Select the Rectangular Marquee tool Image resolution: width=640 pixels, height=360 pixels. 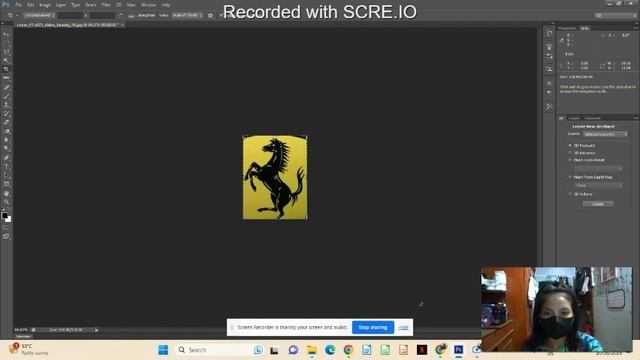[x=6, y=43]
